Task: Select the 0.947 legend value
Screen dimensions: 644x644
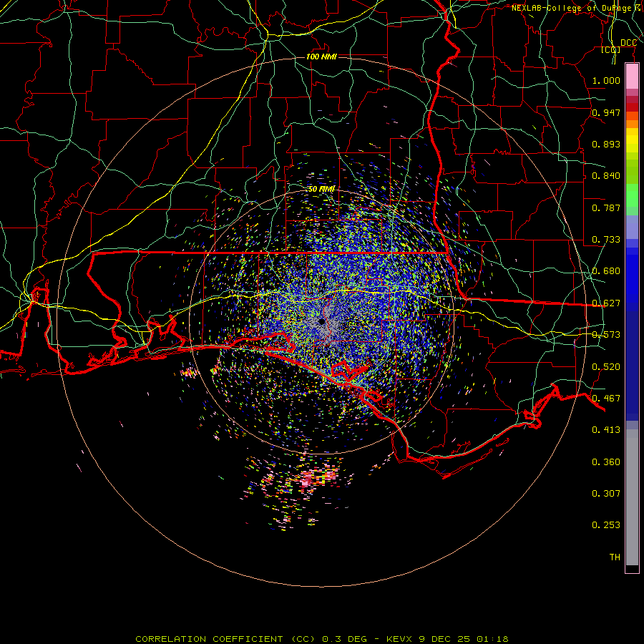Action: point(606,112)
